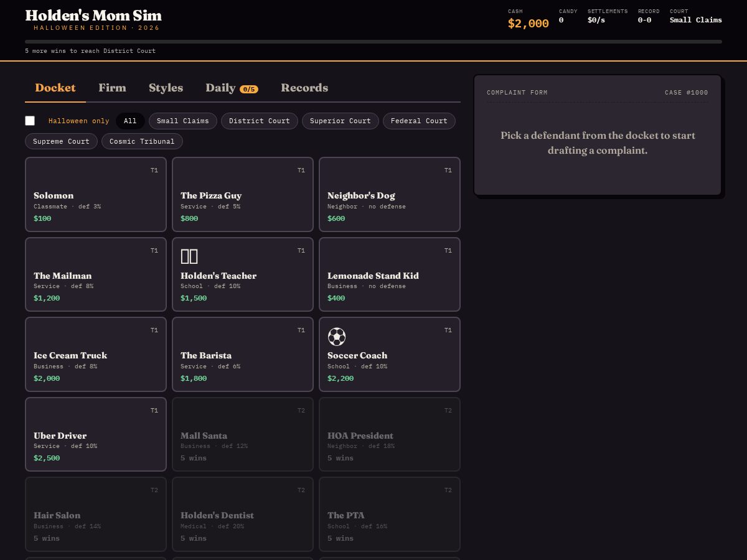This screenshot has width=747, height=560.
Task: Click the Settlements $0/s value
Action: coord(596,20)
